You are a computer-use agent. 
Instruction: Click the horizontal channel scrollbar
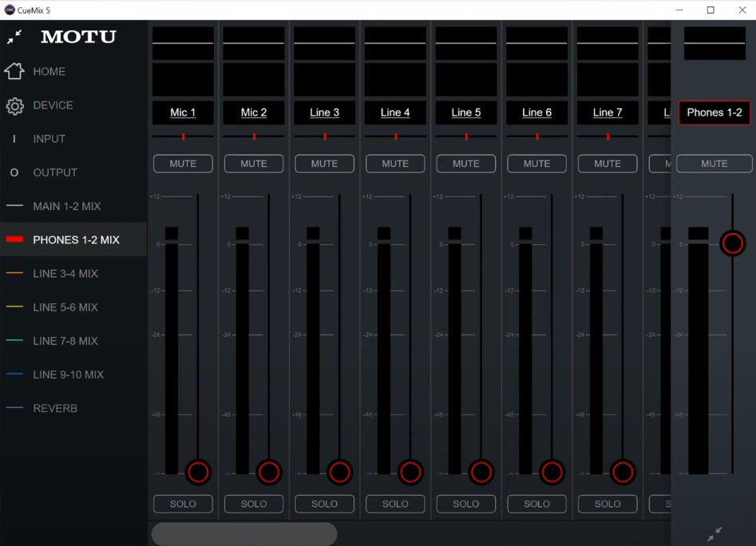[244, 534]
